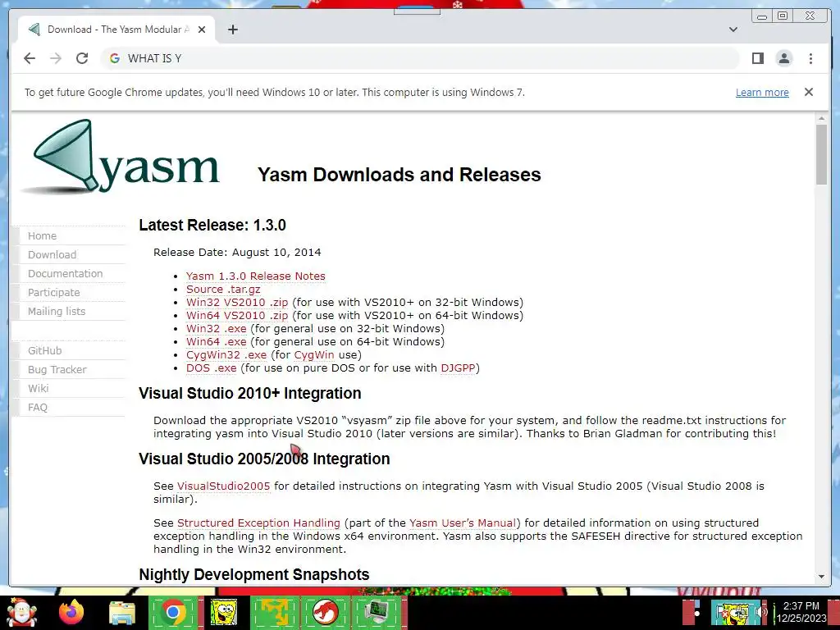Open the red swirl taskbar app

click(325, 612)
